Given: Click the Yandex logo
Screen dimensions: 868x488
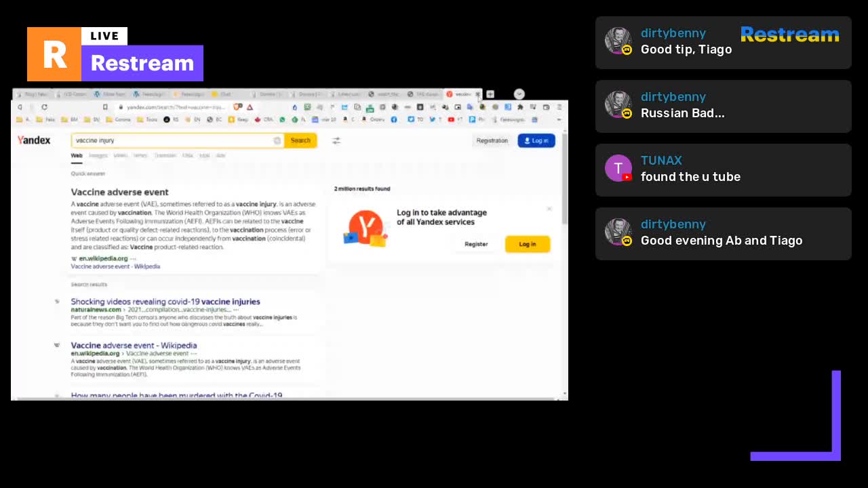Looking at the screenshot, I should pyautogui.click(x=34, y=140).
